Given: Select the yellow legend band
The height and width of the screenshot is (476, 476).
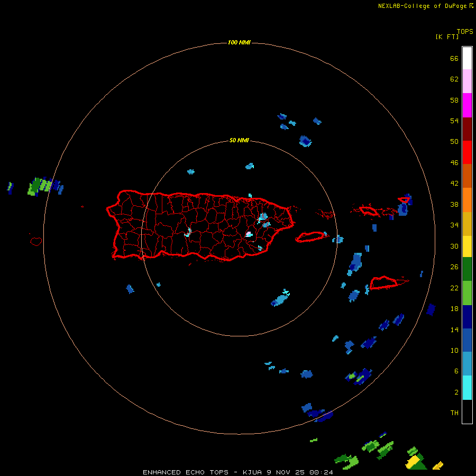Looking at the screenshot, I should [467, 246].
